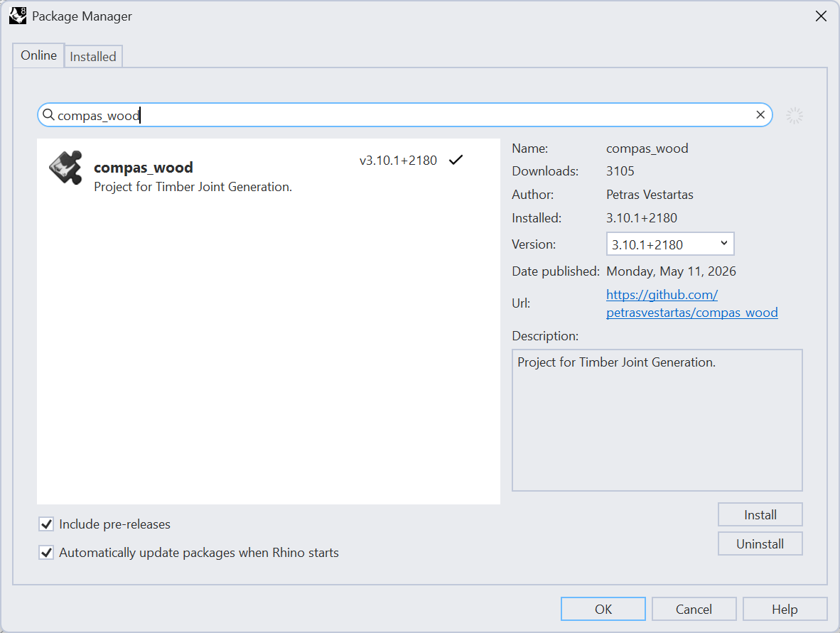The height and width of the screenshot is (633, 840).
Task: Click the installed checkmark beside v3.10.1+2180
Action: (456, 160)
